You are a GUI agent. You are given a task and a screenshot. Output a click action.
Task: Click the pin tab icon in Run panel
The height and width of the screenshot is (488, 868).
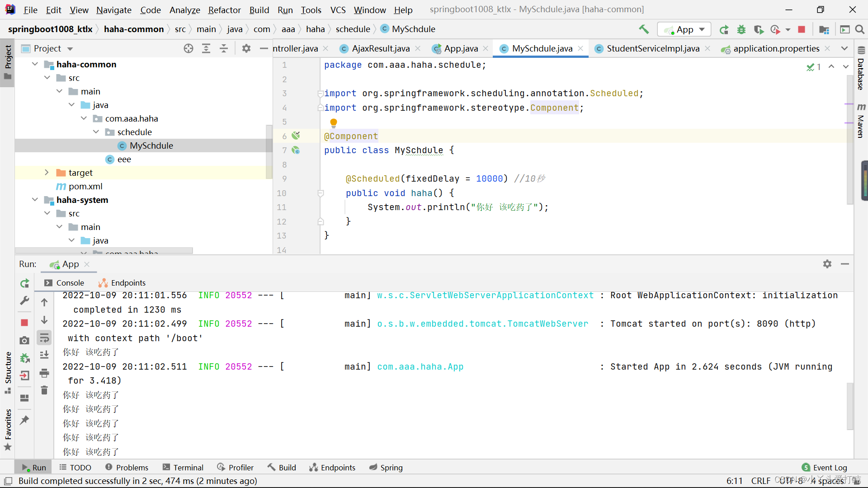tap(24, 420)
